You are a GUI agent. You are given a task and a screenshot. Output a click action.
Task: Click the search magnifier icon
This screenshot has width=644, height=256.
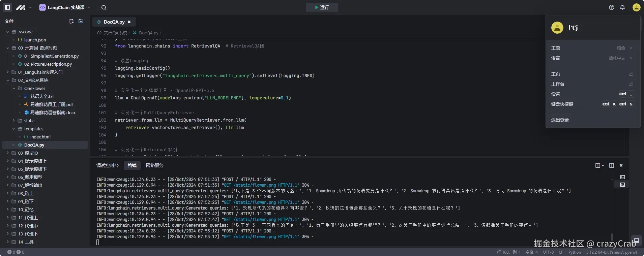point(104,7)
